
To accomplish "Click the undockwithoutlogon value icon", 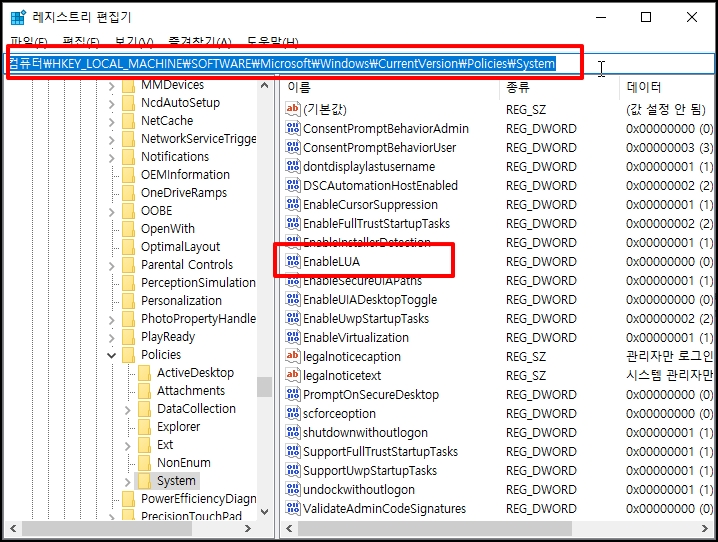I will pyautogui.click(x=293, y=489).
